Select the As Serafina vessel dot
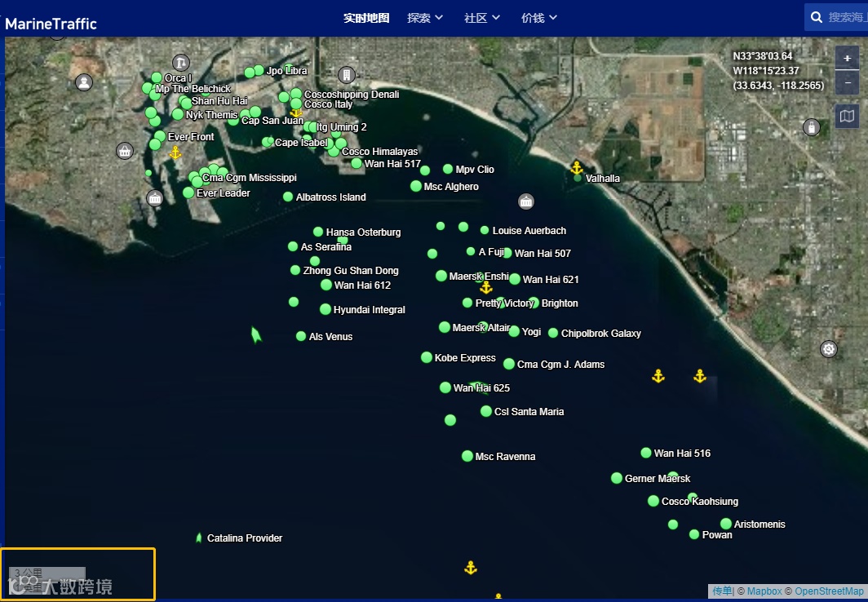Viewport: 868px width, 602px height. (293, 246)
